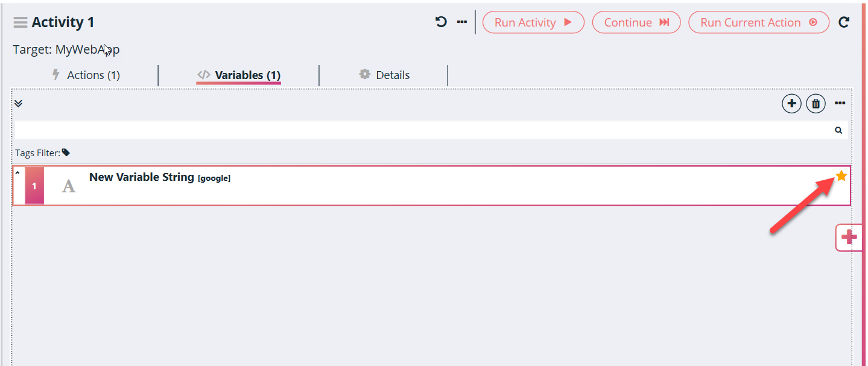Toggle the orange star on the variable row
Screen dimensions: 868x366
[x=841, y=176]
